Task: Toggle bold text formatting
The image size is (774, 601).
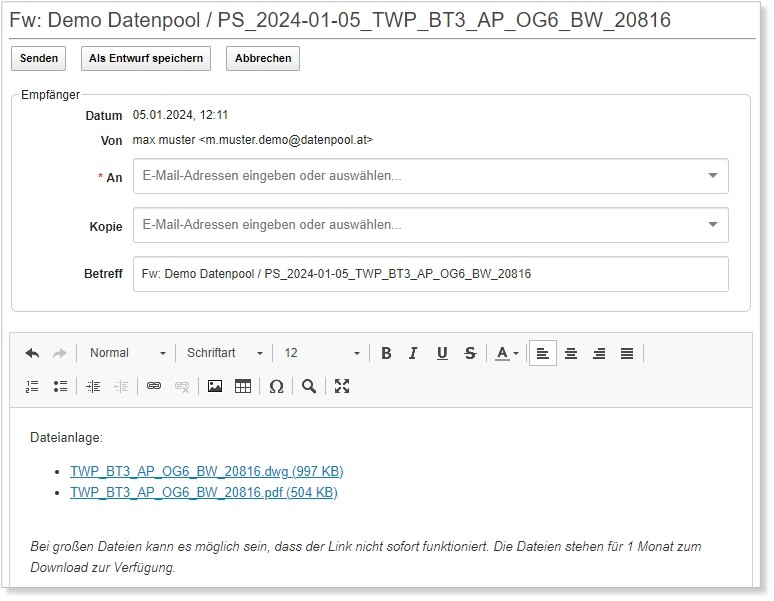Action: coord(386,353)
